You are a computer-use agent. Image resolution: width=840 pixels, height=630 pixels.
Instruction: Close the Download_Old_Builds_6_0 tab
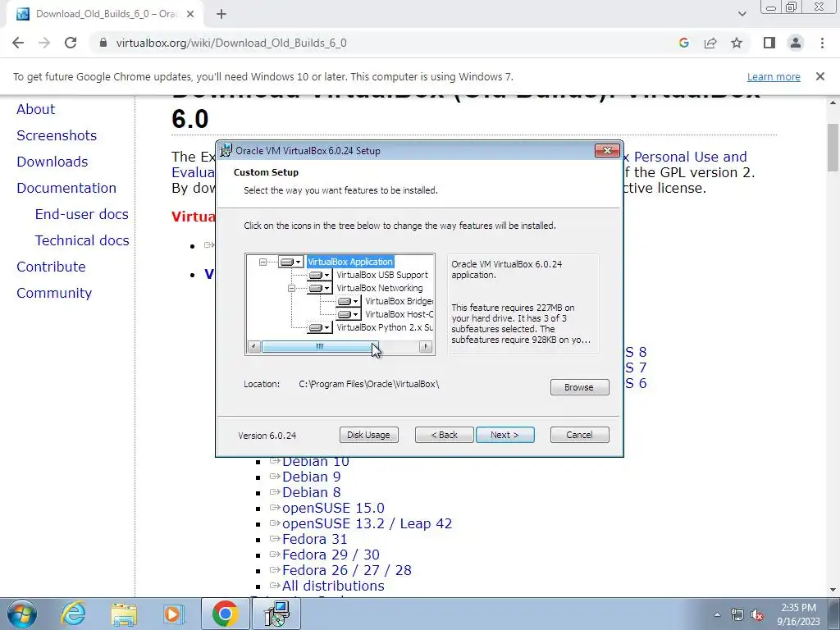click(x=190, y=15)
